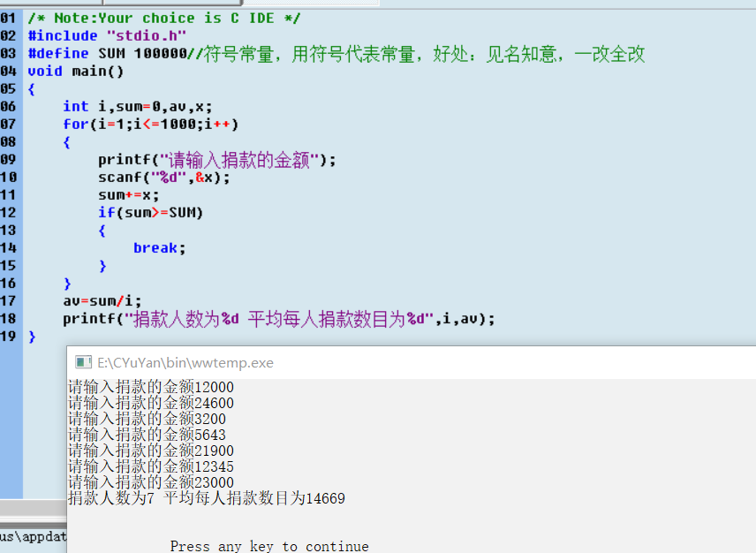Viewport: 756px width, 553px height.
Task: Click the #define SUM 100000 text
Action: 107,54
